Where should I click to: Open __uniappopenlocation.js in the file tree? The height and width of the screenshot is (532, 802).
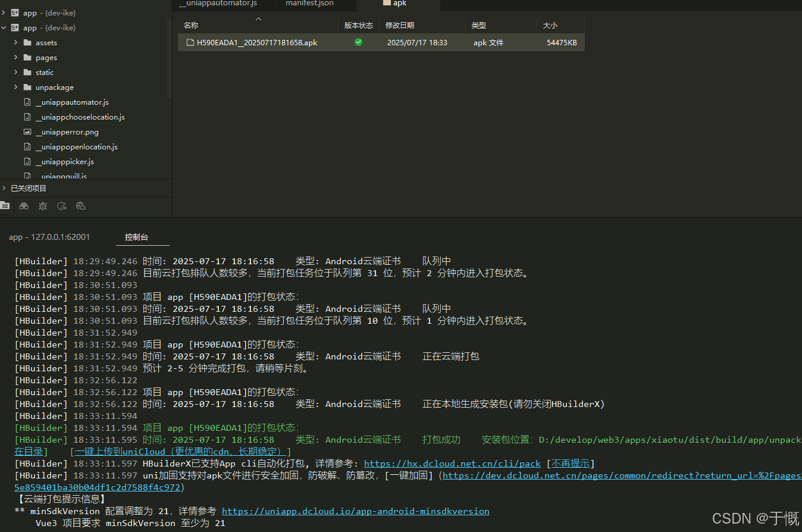(x=76, y=147)
